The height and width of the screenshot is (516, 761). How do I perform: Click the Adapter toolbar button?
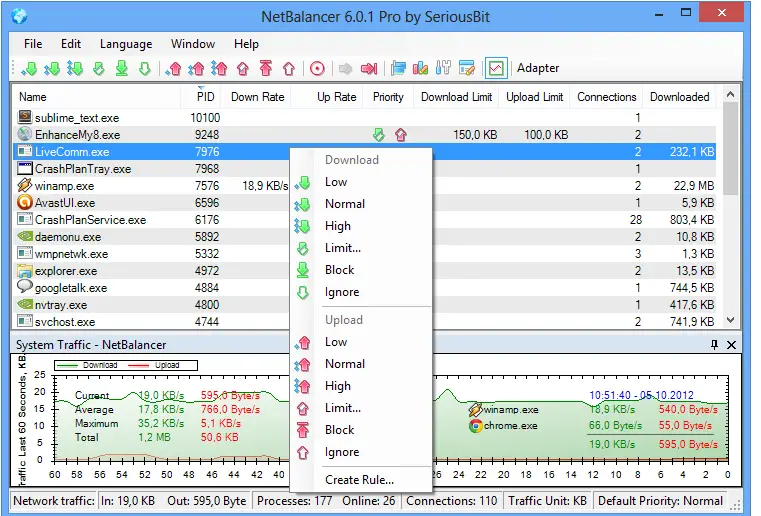[x=538, y=68]
